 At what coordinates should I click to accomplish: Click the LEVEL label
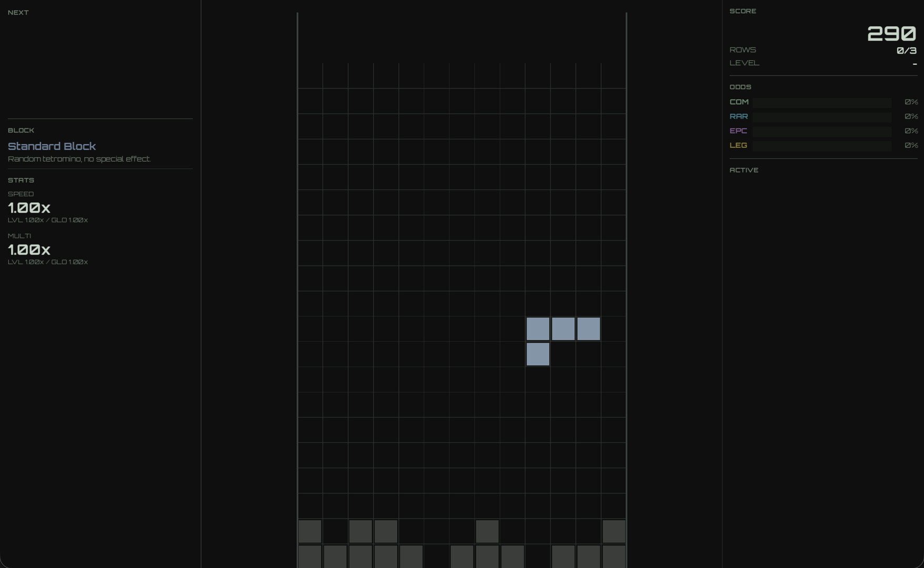pyautogui.click(x=745, y=63)
